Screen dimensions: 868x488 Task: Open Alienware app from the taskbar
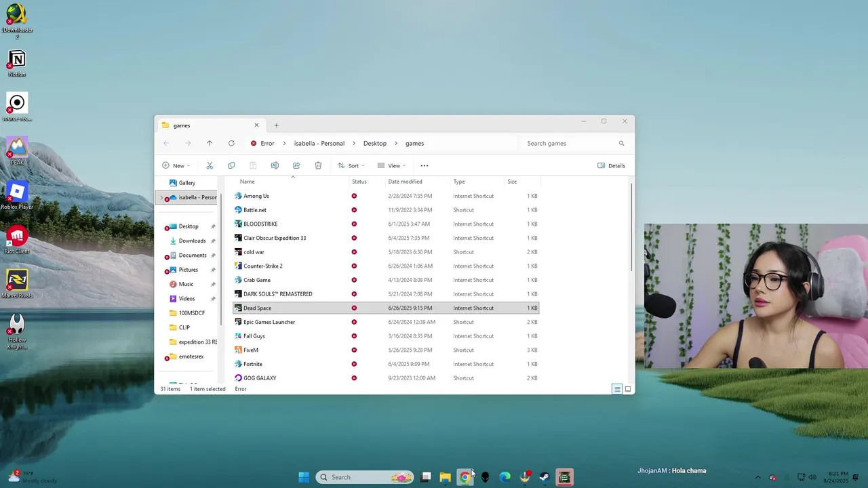click(485, 477)
